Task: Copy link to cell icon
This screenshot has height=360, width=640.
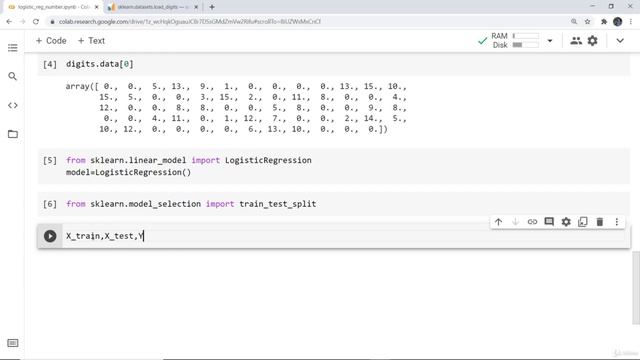Action: (x=532, y=222)
